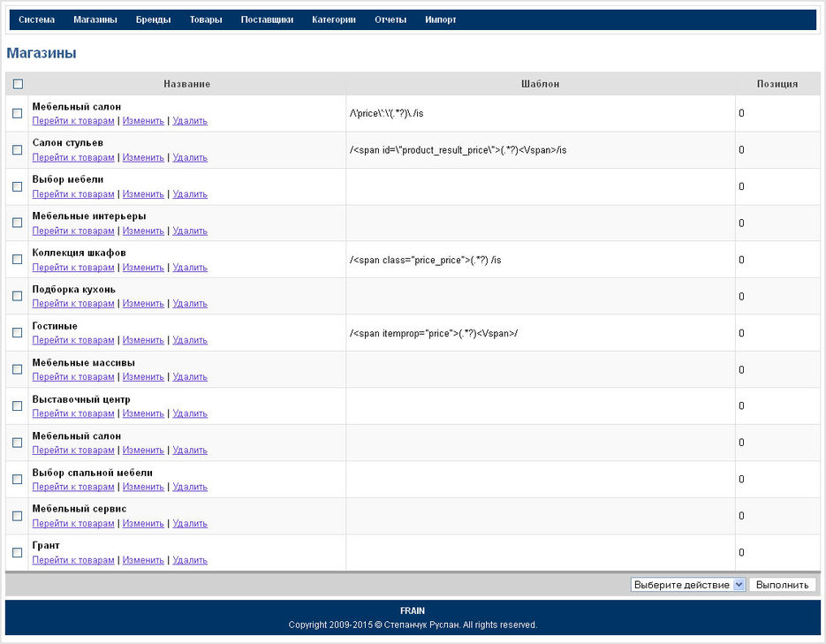Click Перейти к товарам for Выбор мебели
This screenshot has width=826, height=644.
[x=73, y=194]
